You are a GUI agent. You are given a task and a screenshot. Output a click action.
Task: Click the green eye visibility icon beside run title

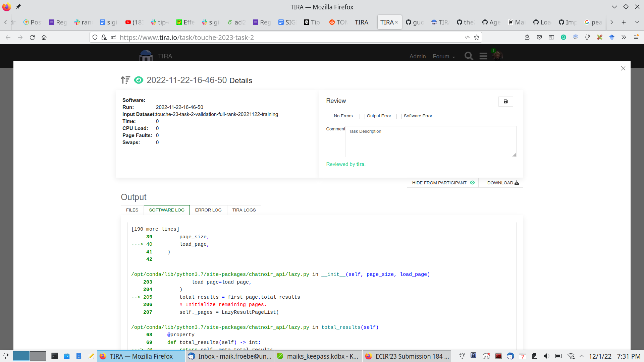click(x=139, y=80)
